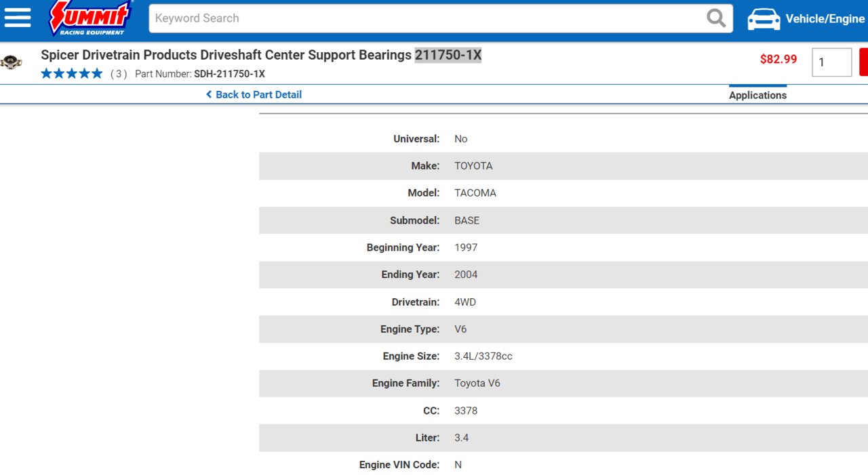Click Universal value No
The width and height of the screenshot is (868, 475).
(461, 139)
